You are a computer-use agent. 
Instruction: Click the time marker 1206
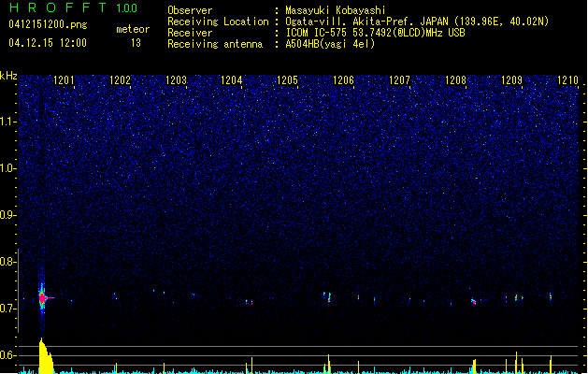point(343,80)
